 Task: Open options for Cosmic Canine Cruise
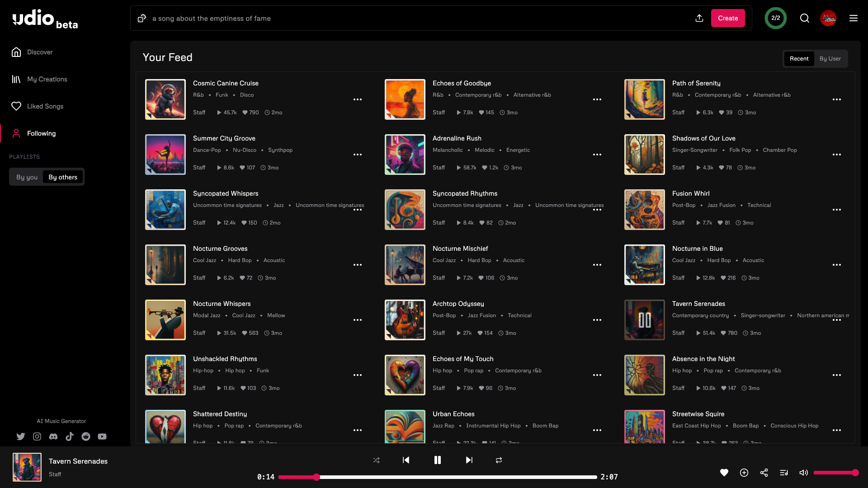pos(357,99)
